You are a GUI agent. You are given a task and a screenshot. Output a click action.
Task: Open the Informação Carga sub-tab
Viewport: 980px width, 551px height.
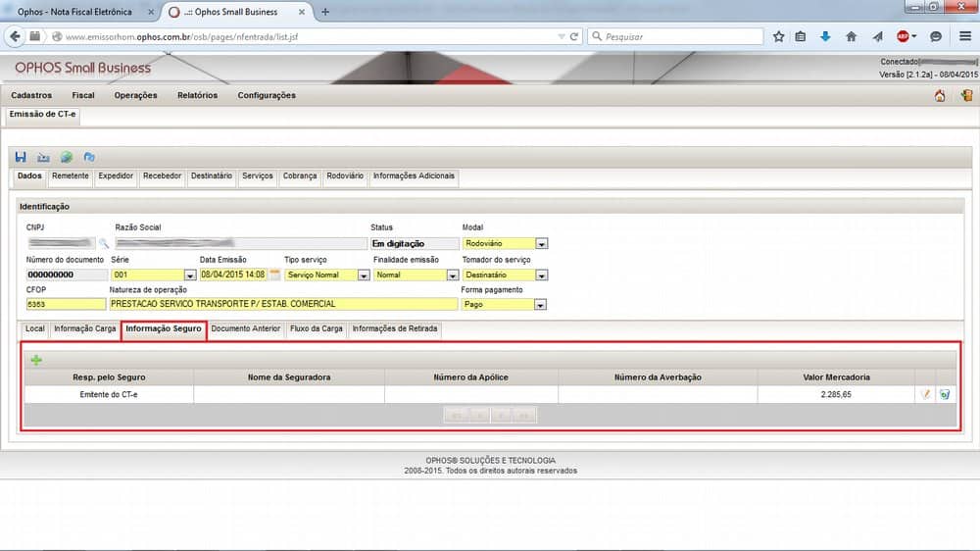(85, 329)
